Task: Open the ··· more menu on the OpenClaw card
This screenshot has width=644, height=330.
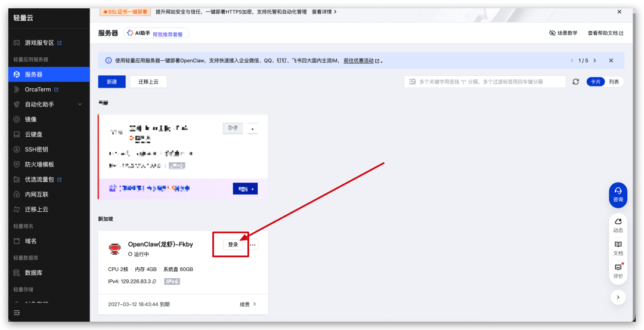Action: click(253, 245)
